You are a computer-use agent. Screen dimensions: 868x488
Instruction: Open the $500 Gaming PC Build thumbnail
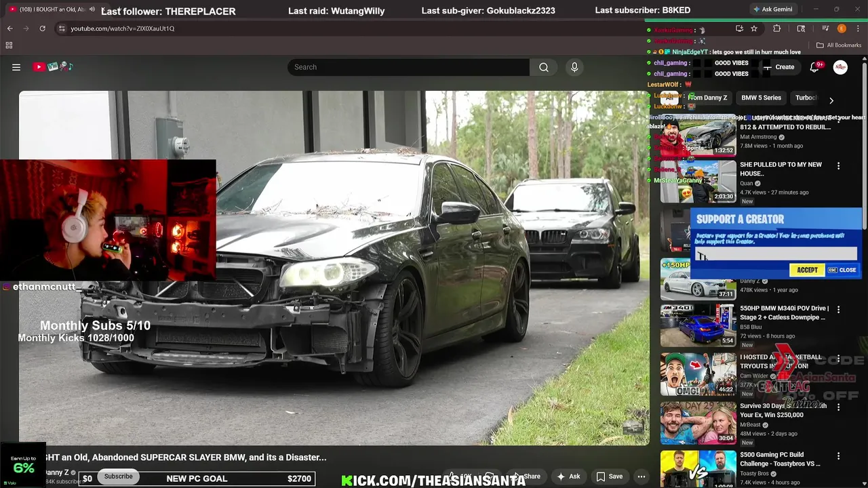pyautogui.click(x=698, y=469)
